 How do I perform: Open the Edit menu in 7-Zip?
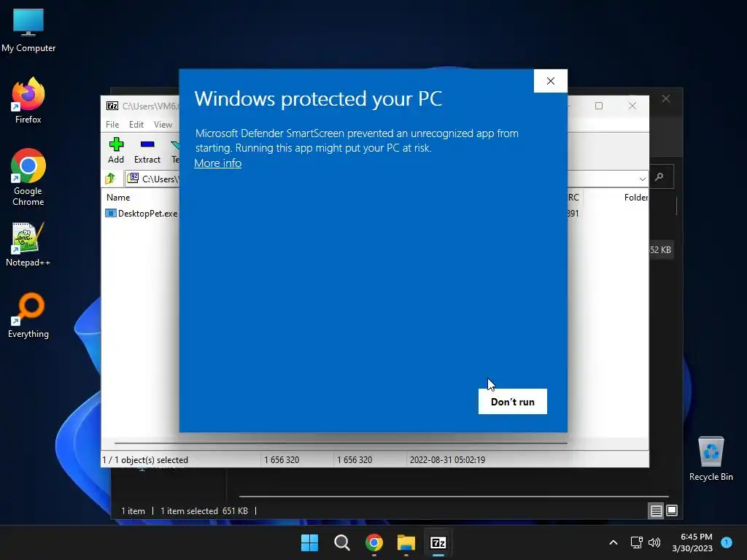point(136,124)
